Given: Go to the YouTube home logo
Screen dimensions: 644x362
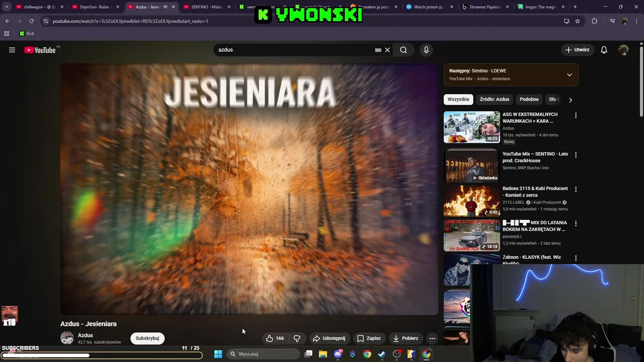Looking at the screenshot, I should (x=40, y=50).
